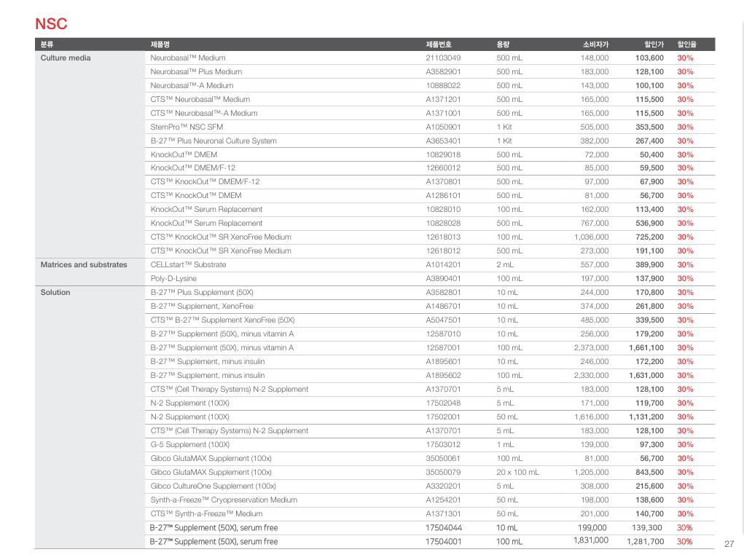Select the 할인율 column header
Viewport: 744px width, 560px height.
[x=685, y=44]
